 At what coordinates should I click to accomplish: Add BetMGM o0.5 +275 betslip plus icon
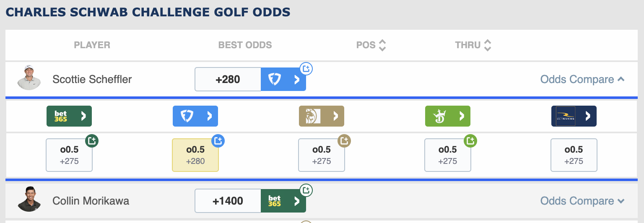point(344,141)
